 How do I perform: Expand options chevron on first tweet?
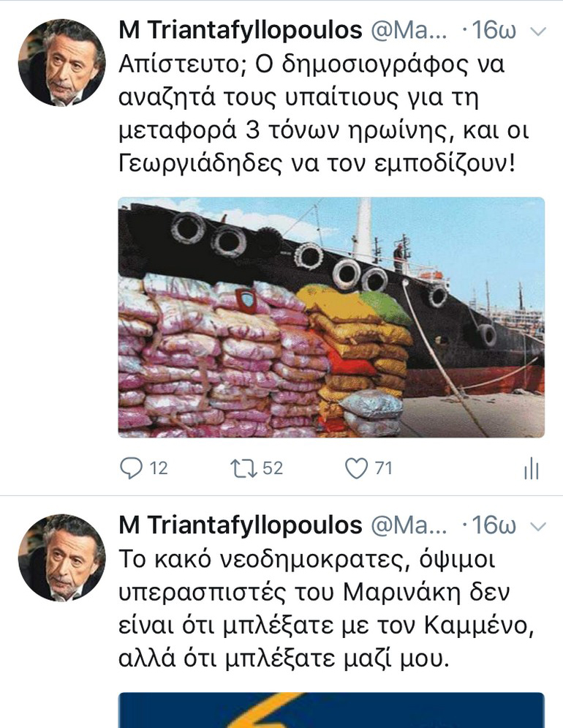tap(538, 31)
